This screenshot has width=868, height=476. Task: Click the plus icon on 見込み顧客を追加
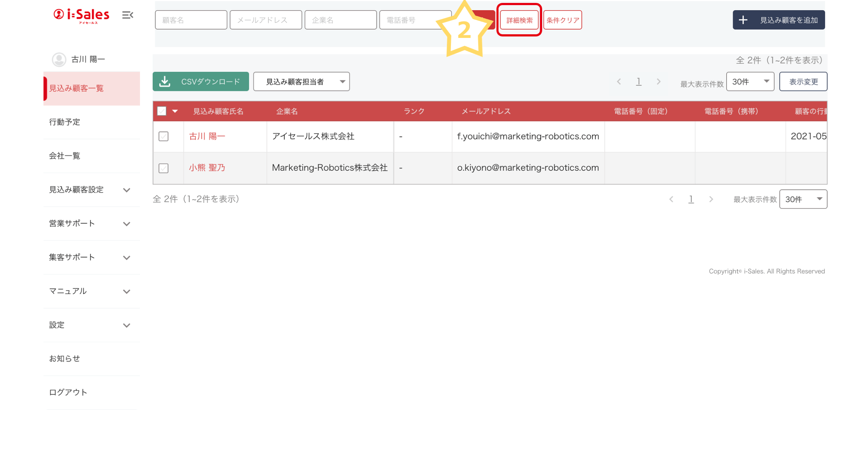(x=743, y=20)
